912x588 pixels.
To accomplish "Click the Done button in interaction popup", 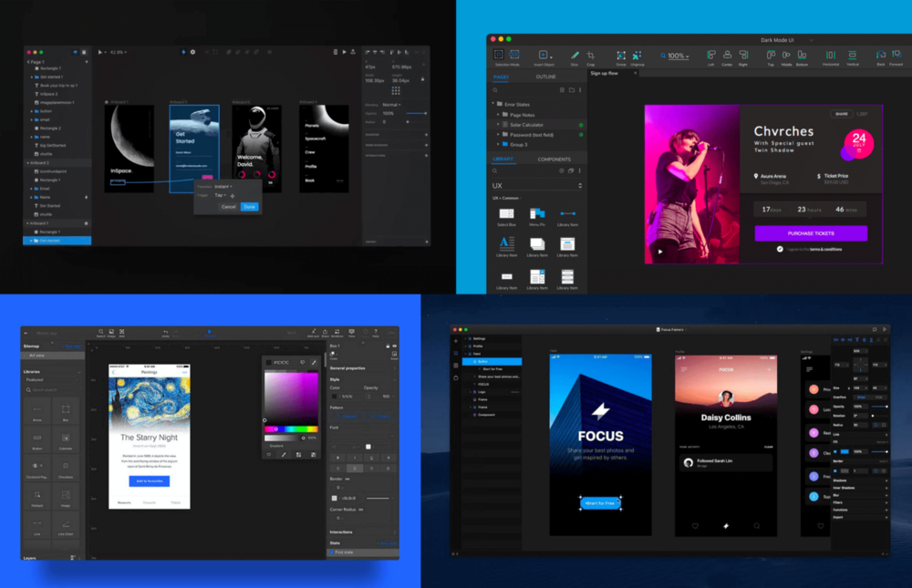I will [x=250, y=207].
